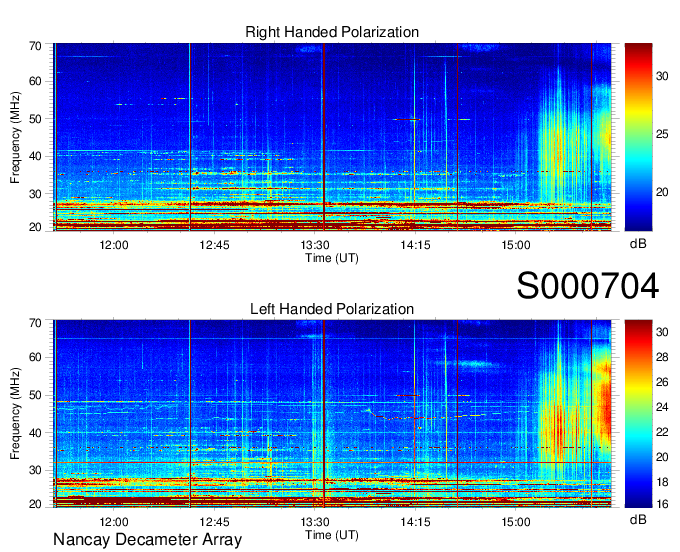This screenshot has width=680, height=552.
Task: Click the 26 label on the left-handed colorbar
Action: [x=662, y=382]
